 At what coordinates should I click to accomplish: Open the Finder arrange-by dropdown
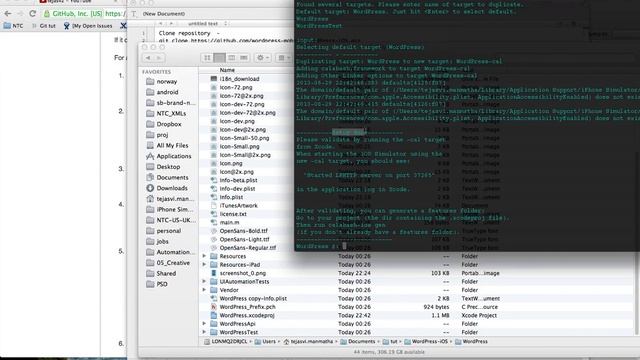[x=283, y=58]
